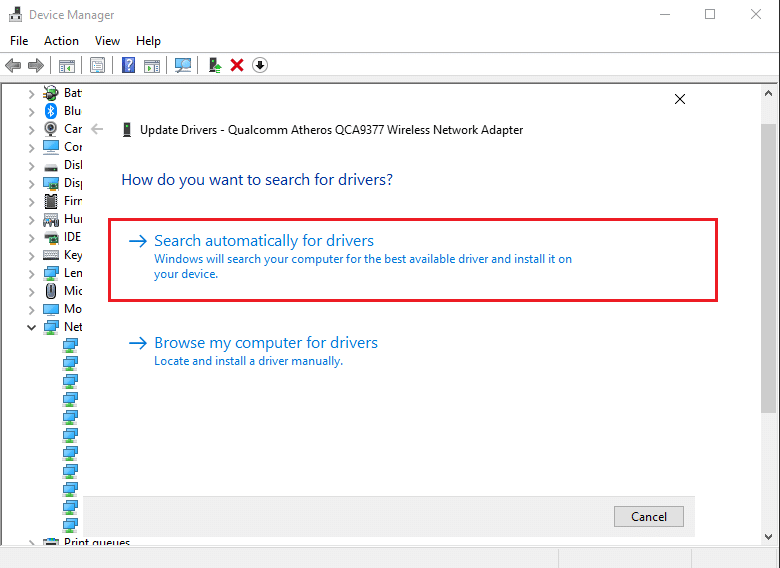Expand the Cameras tree node
Screen dimensions: 780x568
click(31, 129)
